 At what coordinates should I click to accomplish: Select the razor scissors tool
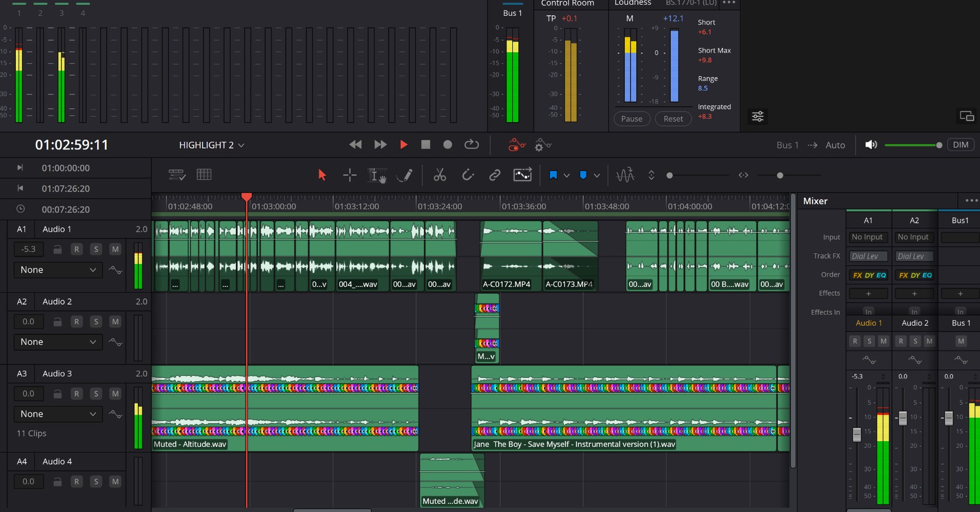(x=439, y=175)
